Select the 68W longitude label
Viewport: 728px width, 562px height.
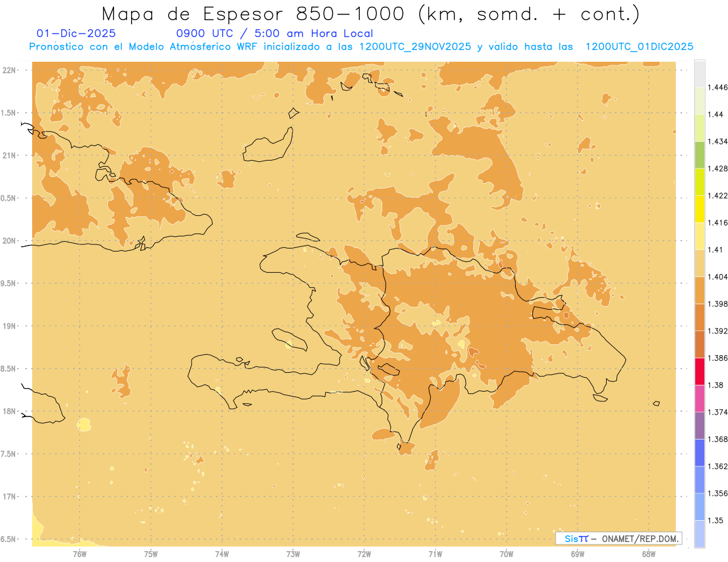tap(649, 554)
